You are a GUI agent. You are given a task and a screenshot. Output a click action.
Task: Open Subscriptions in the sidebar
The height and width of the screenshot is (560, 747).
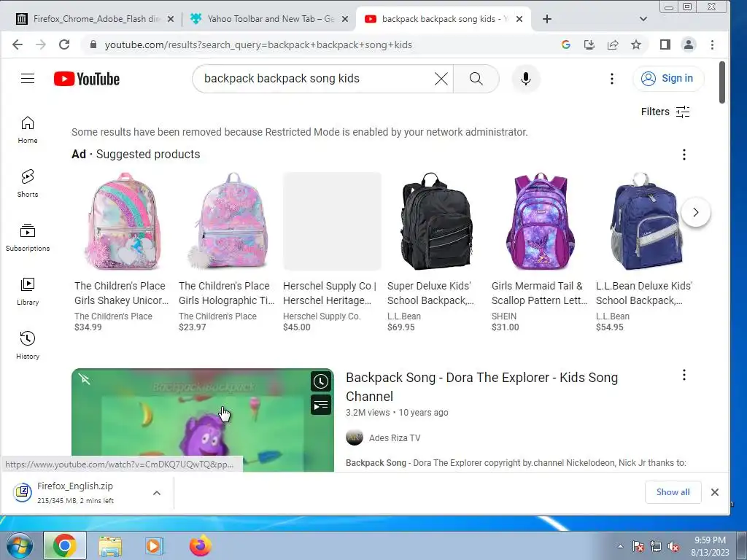(x=28, y=237)
